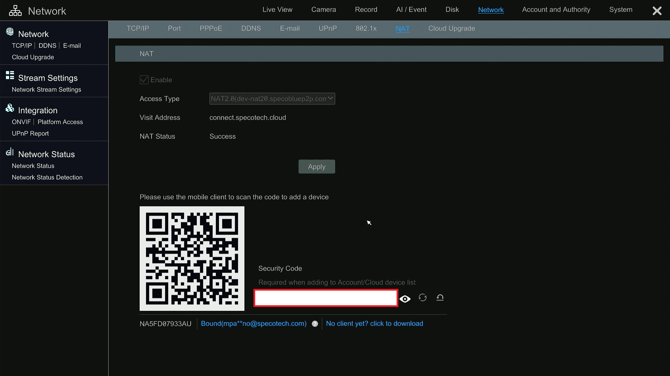Click the Integration icon in sidebar
The height and width of the screenshot is (376, 670).
click(10, 108)
